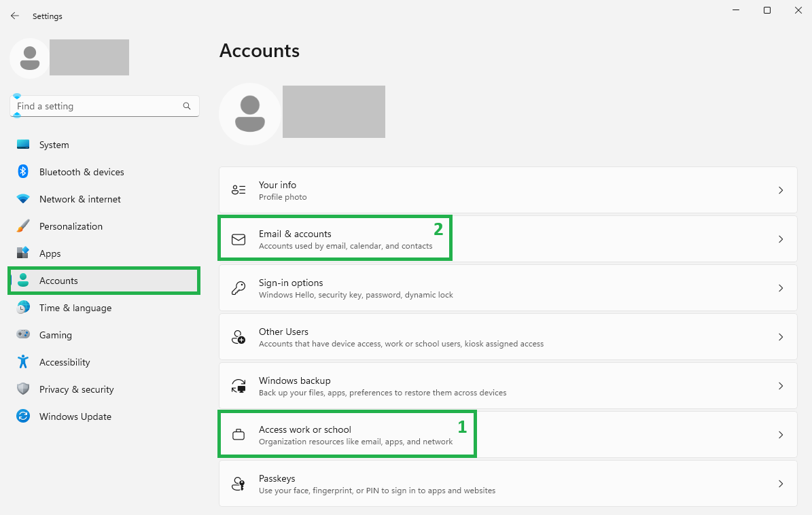Click Sign-in options title text
Viewport: 812px width, 515px height.
291,283
